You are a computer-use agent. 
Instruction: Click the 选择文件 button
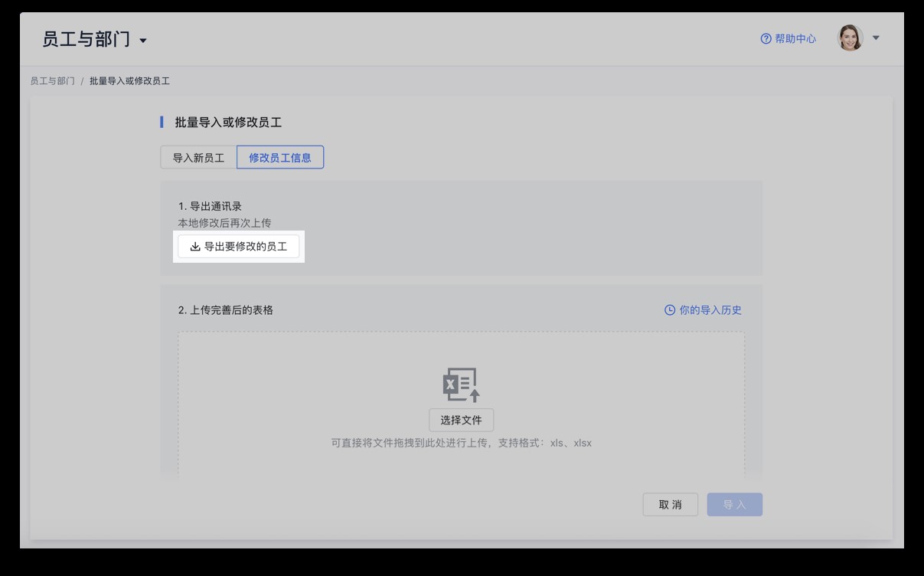(462, 420)
